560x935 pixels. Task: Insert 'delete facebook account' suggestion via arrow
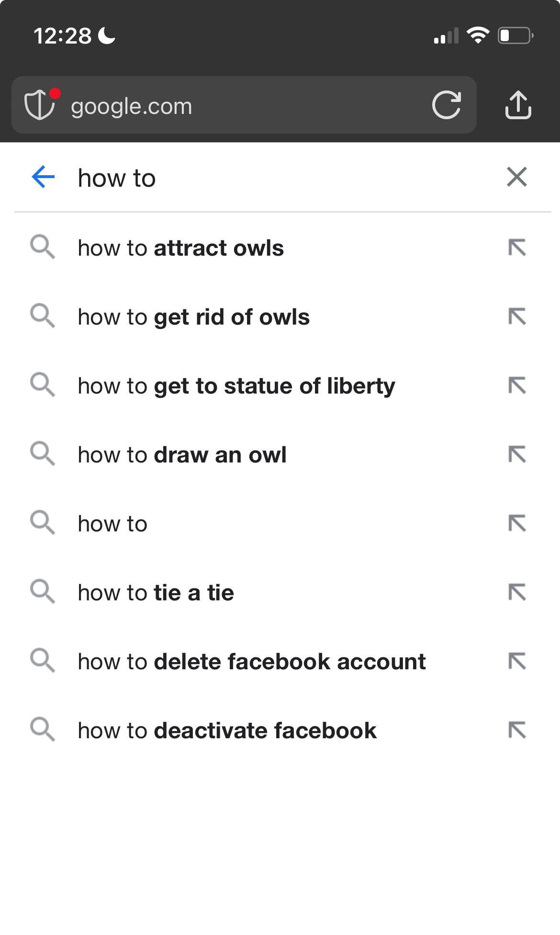click(x=517, y=662)
